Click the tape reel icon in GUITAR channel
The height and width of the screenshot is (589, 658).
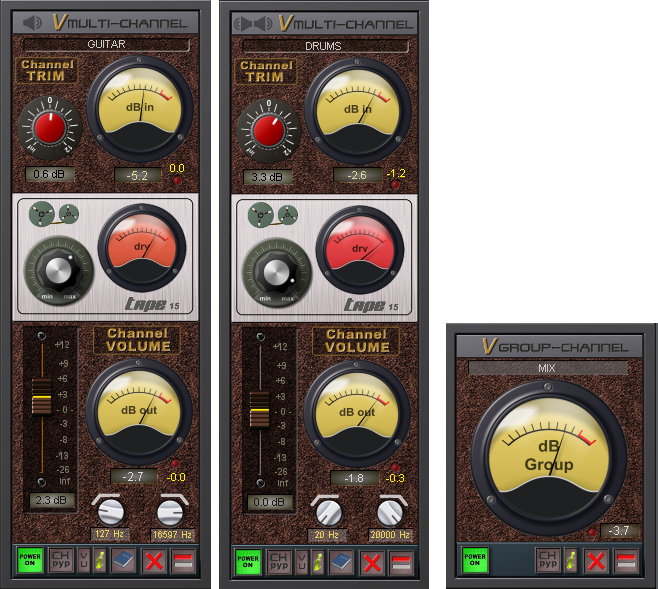point(54,212)
